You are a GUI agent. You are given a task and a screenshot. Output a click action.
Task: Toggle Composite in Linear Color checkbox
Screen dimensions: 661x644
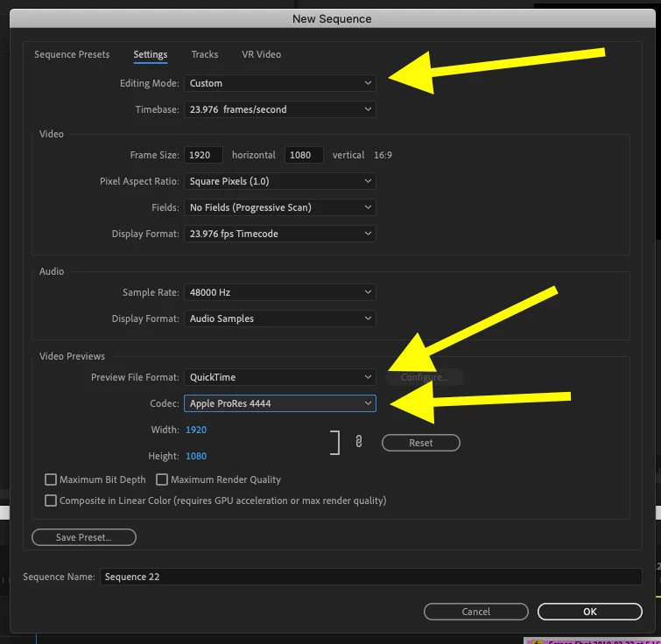point(51,500)
